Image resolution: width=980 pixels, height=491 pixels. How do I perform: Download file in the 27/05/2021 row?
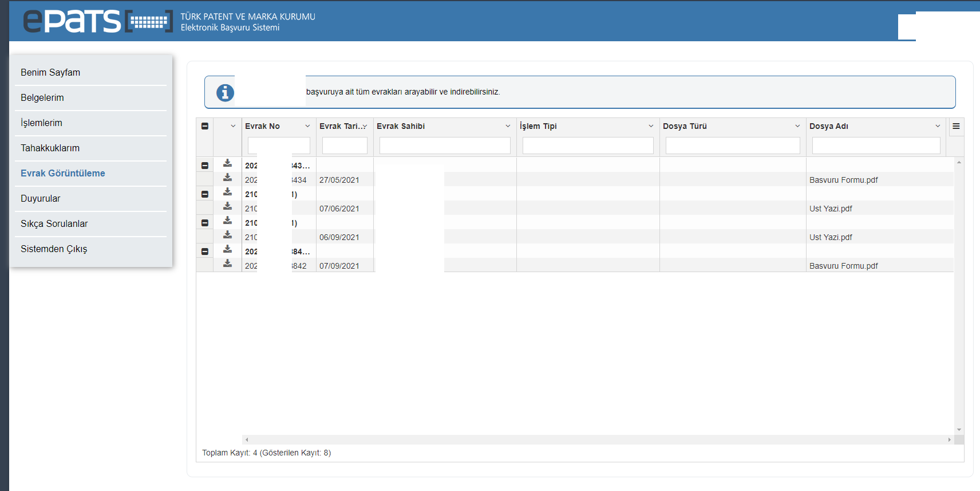[227, 178]
